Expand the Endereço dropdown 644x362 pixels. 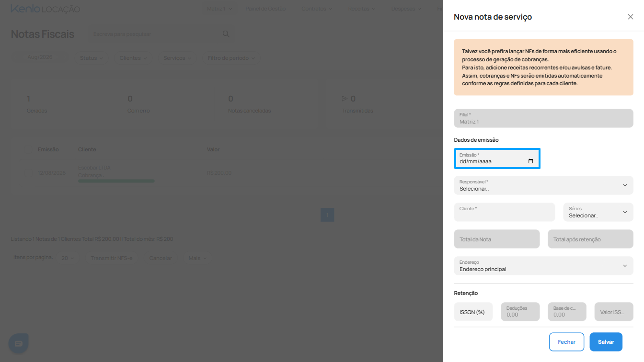(x=543, y=266)
